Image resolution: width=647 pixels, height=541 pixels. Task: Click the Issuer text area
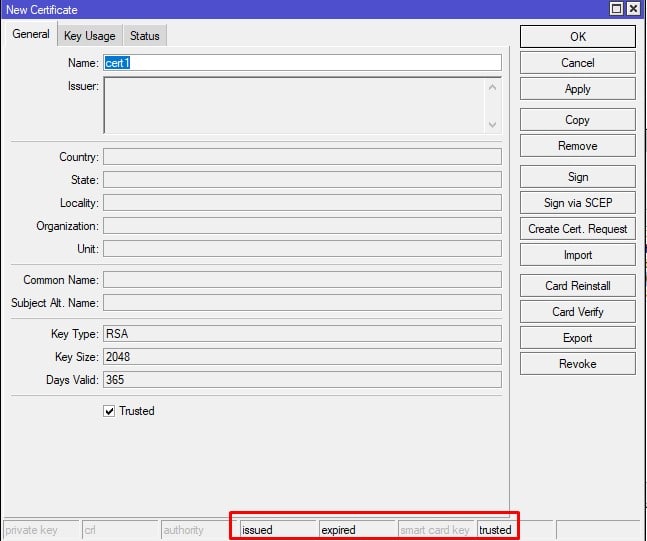294,105
